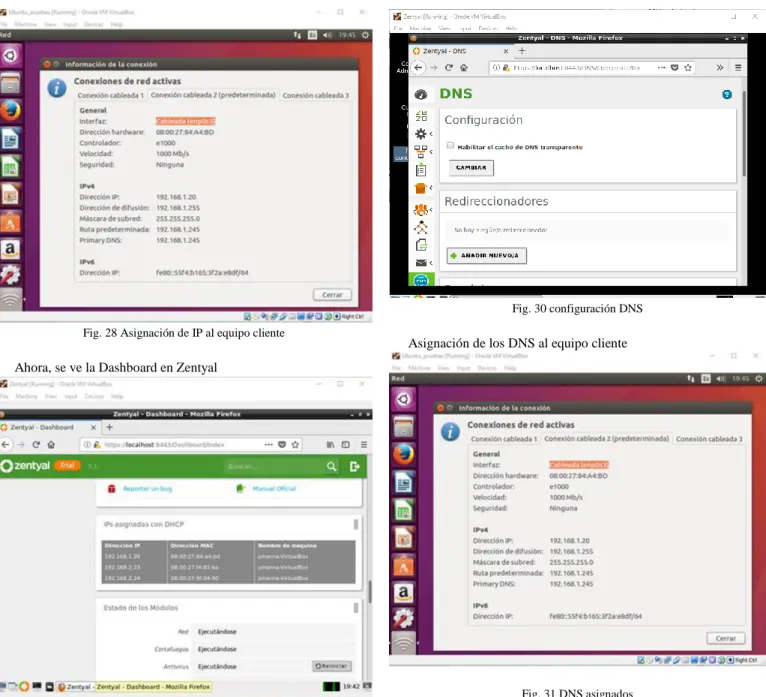The height and width of the screenshot is (697, 766).
Task: Switch to Conexión cableada 1 tab in Fig. 28
Action: click(110, 95)
